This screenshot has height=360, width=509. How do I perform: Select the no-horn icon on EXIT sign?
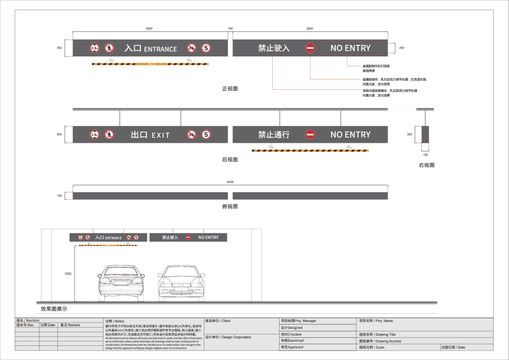[191, 135]
